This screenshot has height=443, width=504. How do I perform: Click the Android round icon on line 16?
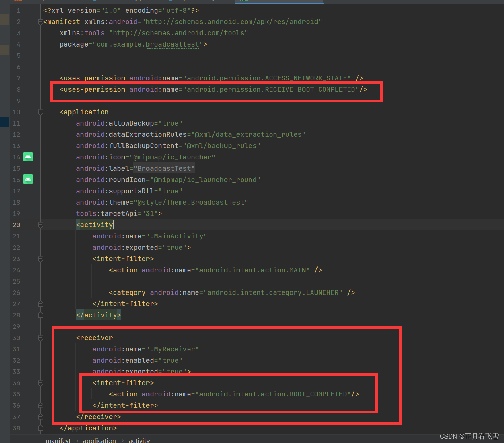(x=28, y=179)
